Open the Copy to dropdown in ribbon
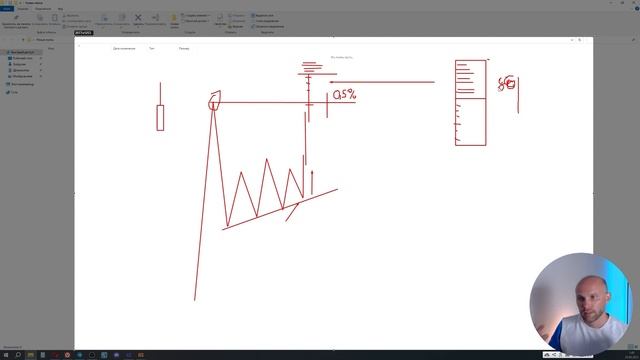This screenshot has width=640, height=360. pos(122,21)
